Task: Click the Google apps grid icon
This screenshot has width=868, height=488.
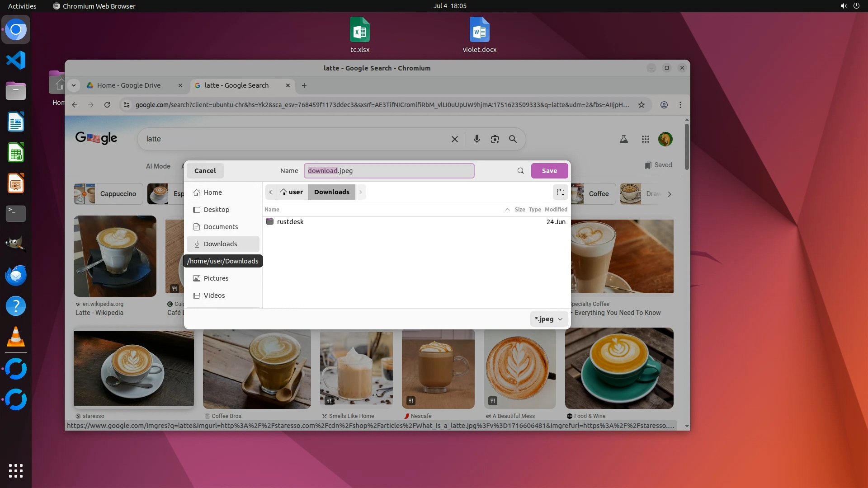Action: click(645, 139)
